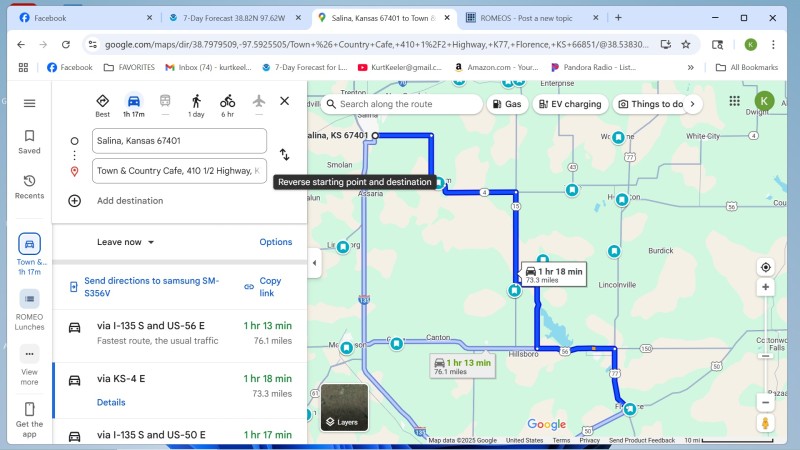Viewport: 800px width, 450px height.
Task: Open All Bookmarks folder
Action: (x=747, y=67)
